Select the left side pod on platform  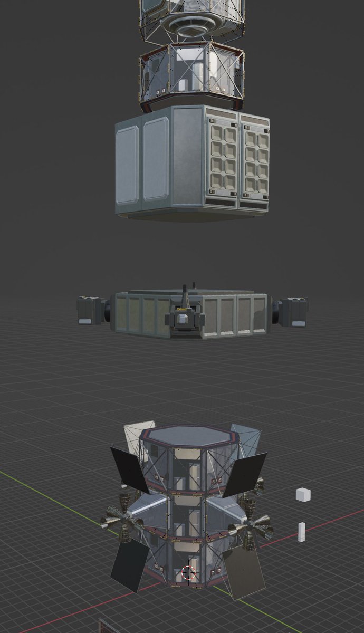pyautogui.click(x=92, y=310)
